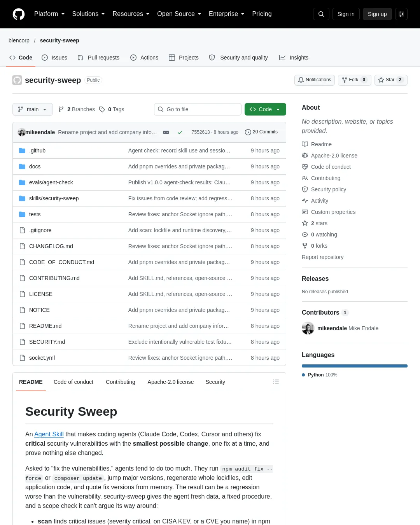Open the Open Source dropdown menu

pyautogui.click(x=179, y=14)
